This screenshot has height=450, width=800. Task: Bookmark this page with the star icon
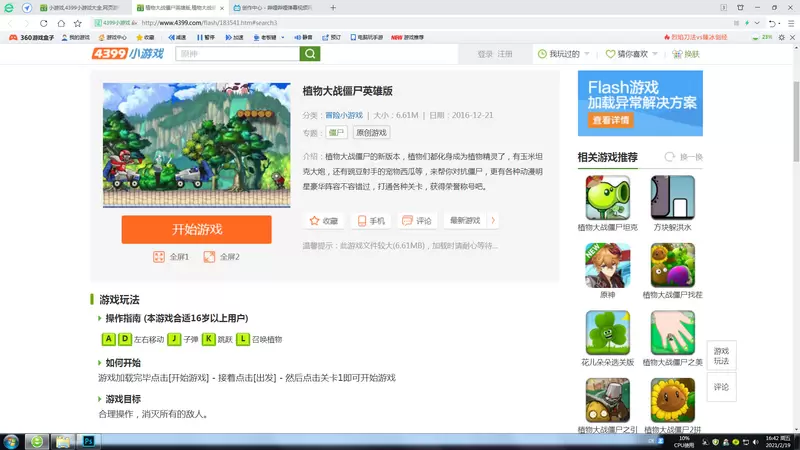coord(78,23)
